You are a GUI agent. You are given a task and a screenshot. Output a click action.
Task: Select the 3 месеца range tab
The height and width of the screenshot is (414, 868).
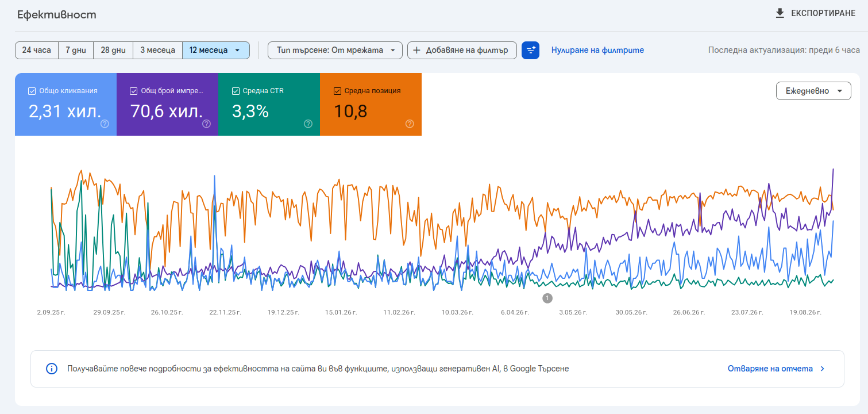(157, 50)
